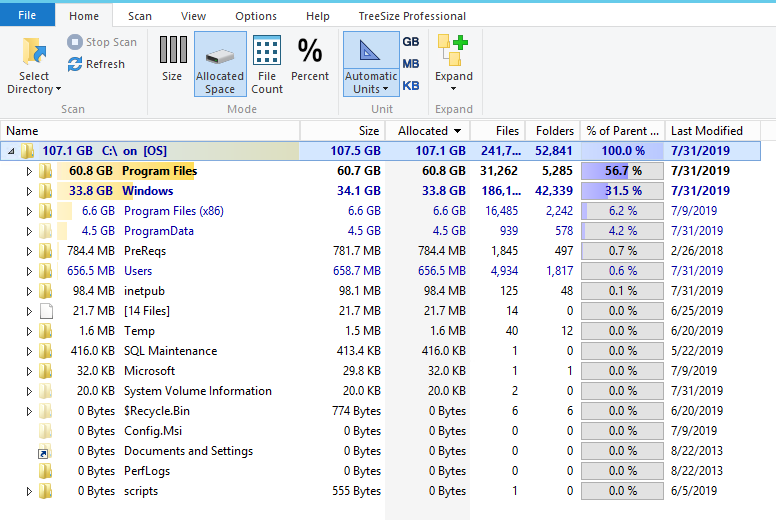Sort by the Last Modified column
776x520 pixels.
(712, 131)
